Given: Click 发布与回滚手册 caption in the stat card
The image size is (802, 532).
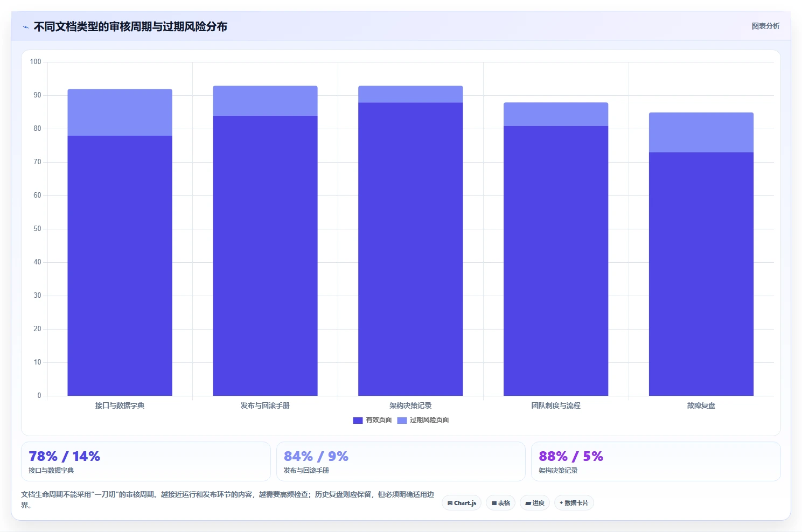Looking at the screenshot, I should (x=306, y=471).
